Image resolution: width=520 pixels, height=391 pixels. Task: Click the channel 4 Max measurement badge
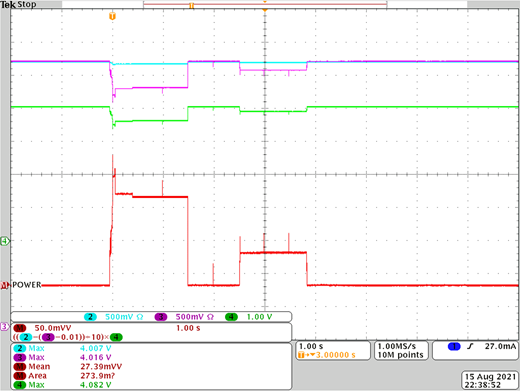20,385
